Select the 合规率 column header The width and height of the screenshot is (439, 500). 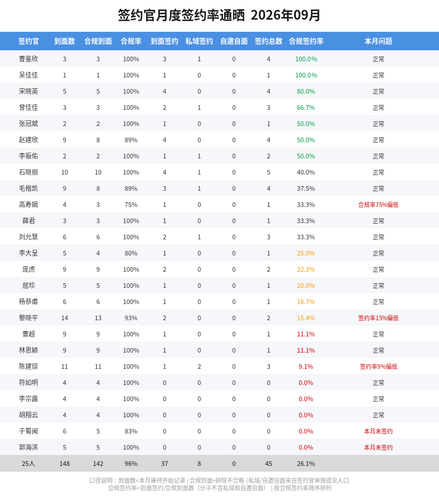131,41
